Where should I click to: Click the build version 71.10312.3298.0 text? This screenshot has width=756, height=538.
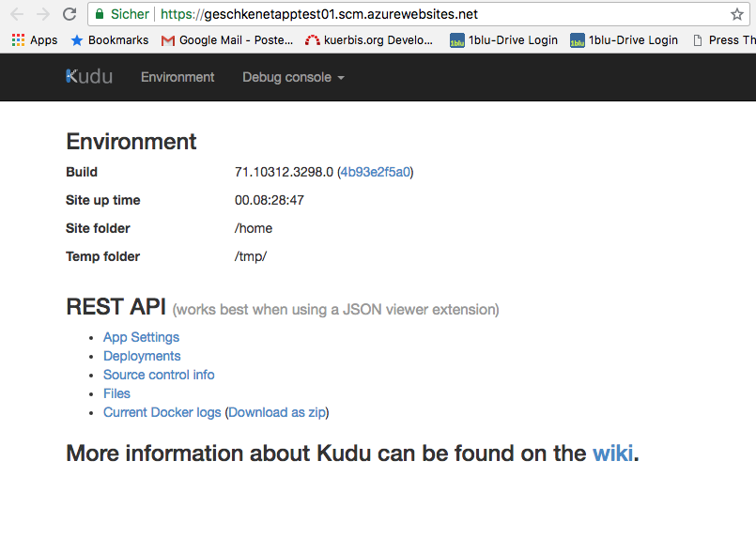point(284,172)
